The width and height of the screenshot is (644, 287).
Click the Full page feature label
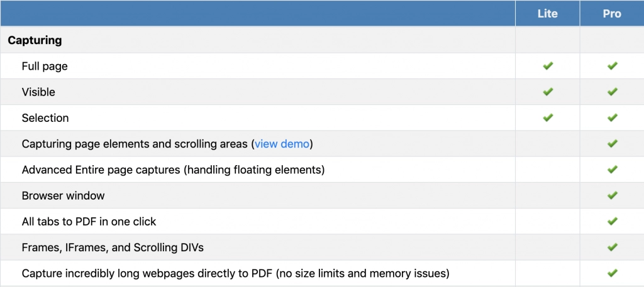coord(45,66)
